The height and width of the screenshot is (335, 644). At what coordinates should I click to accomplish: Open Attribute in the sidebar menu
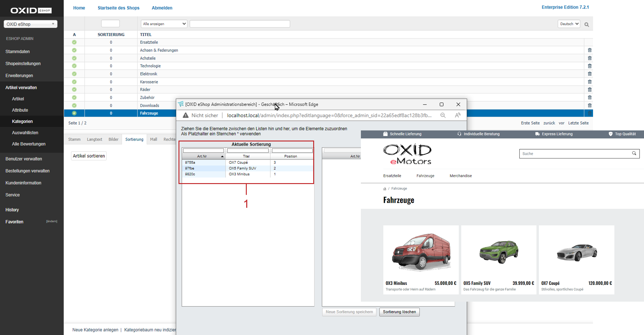click(20, 110)
